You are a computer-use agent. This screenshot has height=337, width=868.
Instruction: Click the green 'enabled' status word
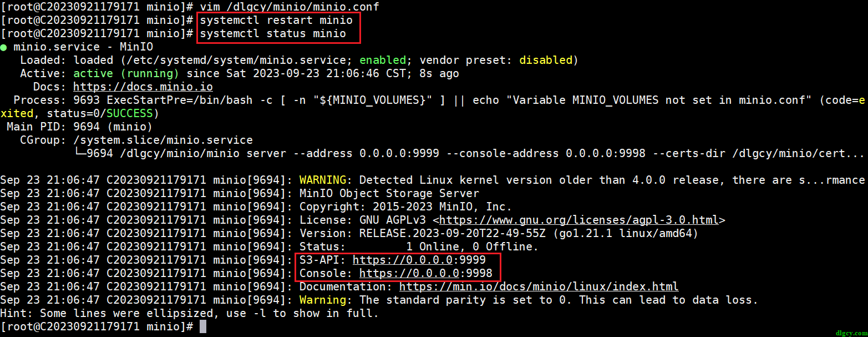[383, 60]
